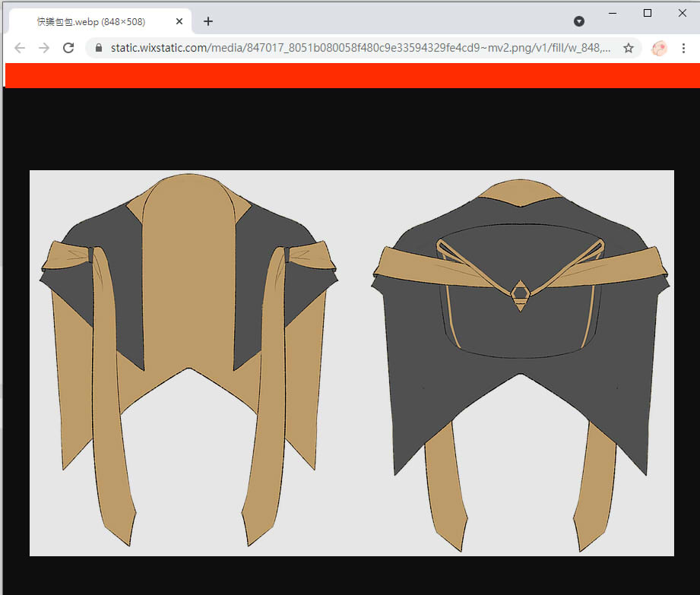The width and height of the screenshot is (700, 595).
Task: Close the Chrome window
Action: [x=683, y=13]
